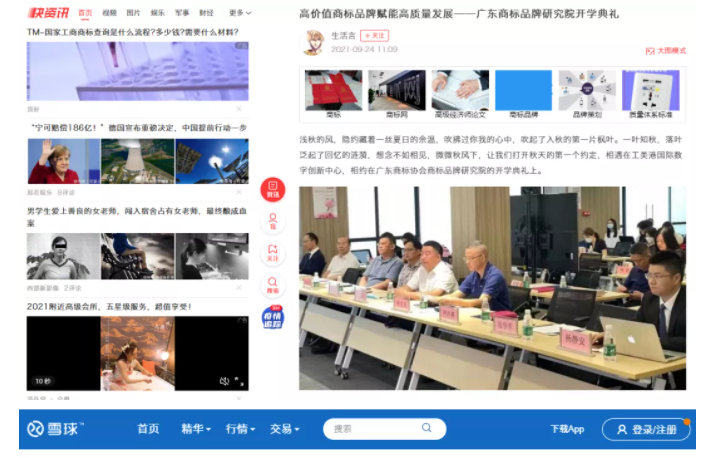Click the 搜索 input field in bottom bar

click(x=372, y=429)
